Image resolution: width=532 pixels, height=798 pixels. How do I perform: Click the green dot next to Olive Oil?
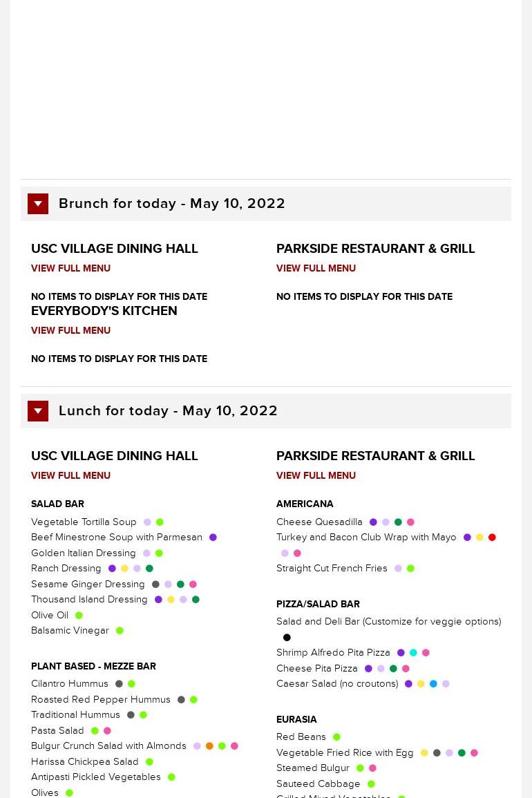click(x=79, y=616)
